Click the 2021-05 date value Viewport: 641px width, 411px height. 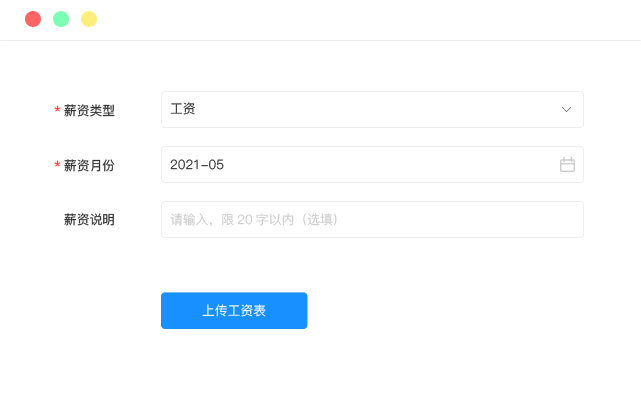point(197,165)
